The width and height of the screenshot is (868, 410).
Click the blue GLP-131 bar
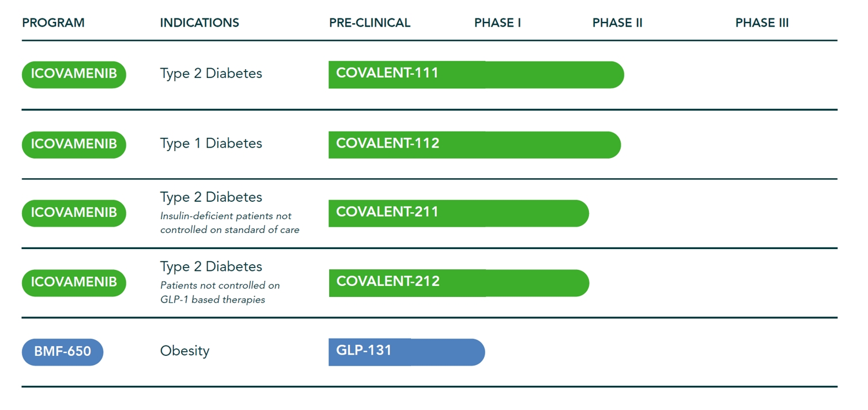pos(406,352)
